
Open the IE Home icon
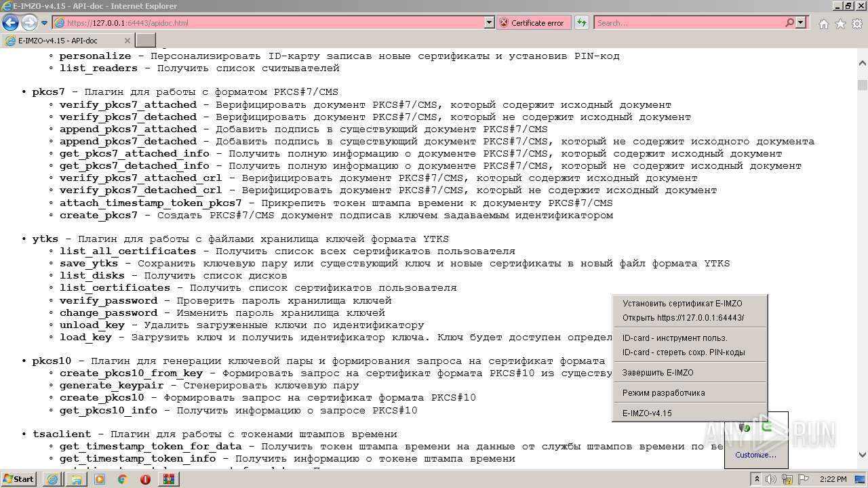pos(823,24)
